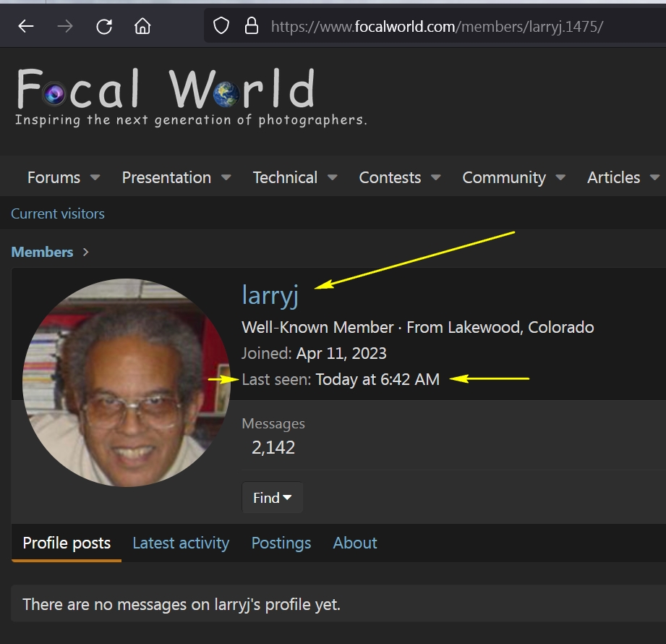Open the browser home page icon

pos(142,26)
